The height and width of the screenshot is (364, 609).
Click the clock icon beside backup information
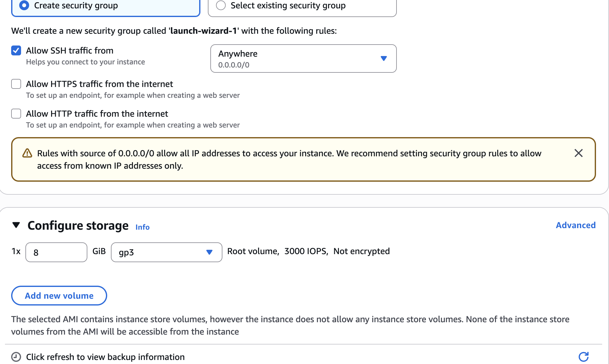(16, 357)
